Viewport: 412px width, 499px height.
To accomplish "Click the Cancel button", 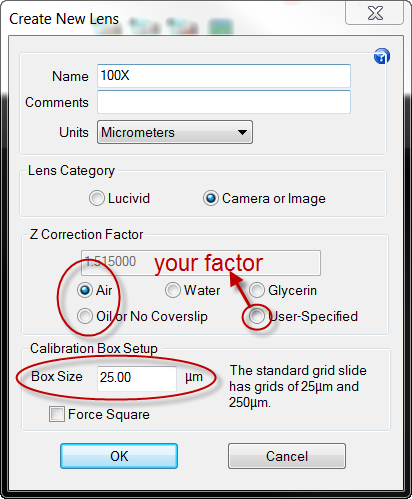I will point(287,456).
